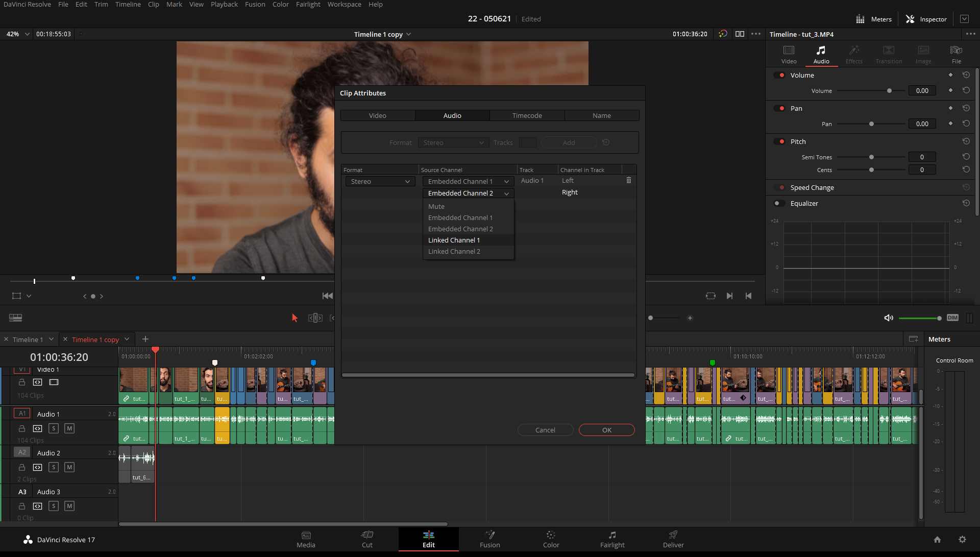
Task: Toggle the Meters panel button
Action: [873, 19]
